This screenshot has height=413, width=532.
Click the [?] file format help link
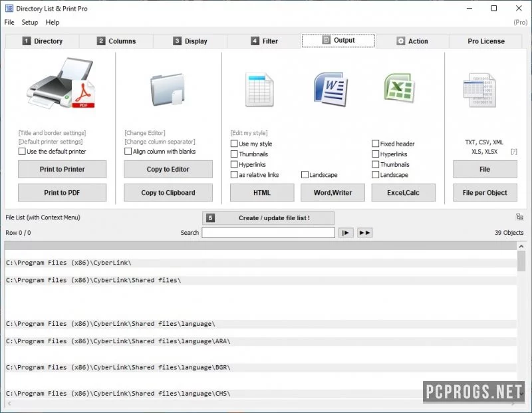[x=514, y=152]
